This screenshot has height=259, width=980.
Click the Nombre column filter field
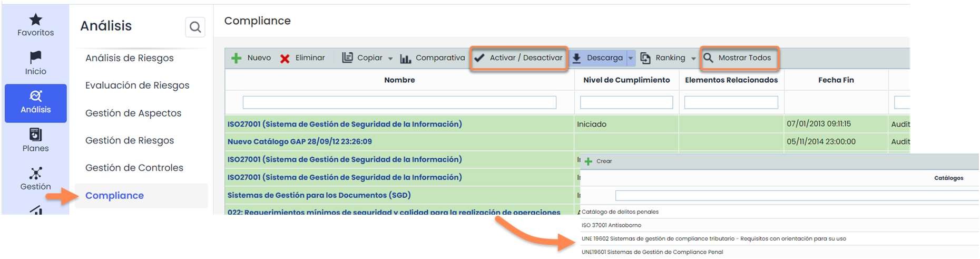pyautogui.click(x=399, y=102)
